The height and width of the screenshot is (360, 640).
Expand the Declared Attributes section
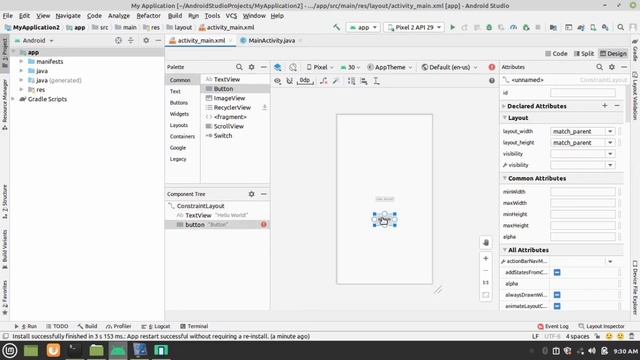coord(504,106)
